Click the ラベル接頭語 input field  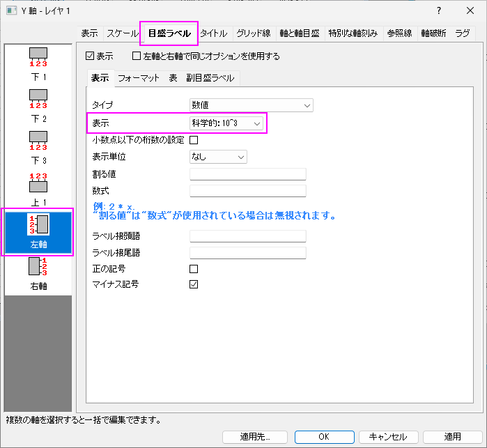248,236
